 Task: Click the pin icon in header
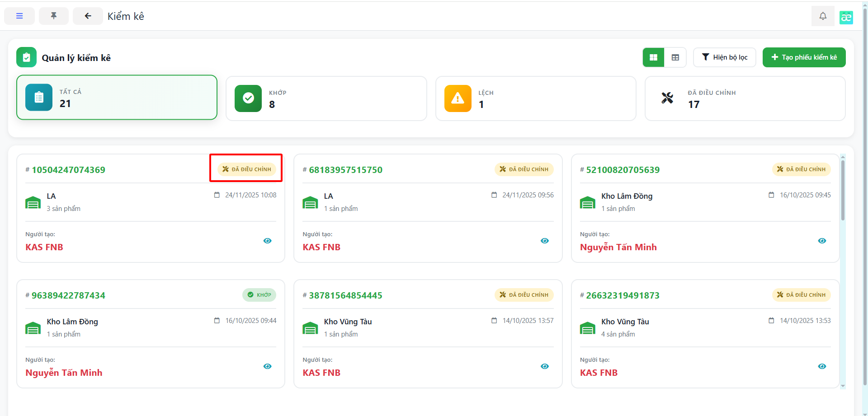[54, 16]
